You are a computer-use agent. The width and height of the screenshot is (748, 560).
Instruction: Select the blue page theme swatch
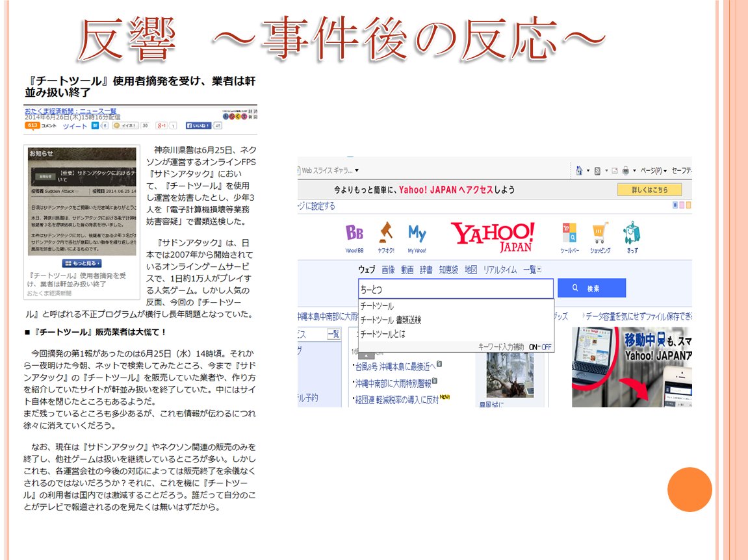(x=675, y=205)
